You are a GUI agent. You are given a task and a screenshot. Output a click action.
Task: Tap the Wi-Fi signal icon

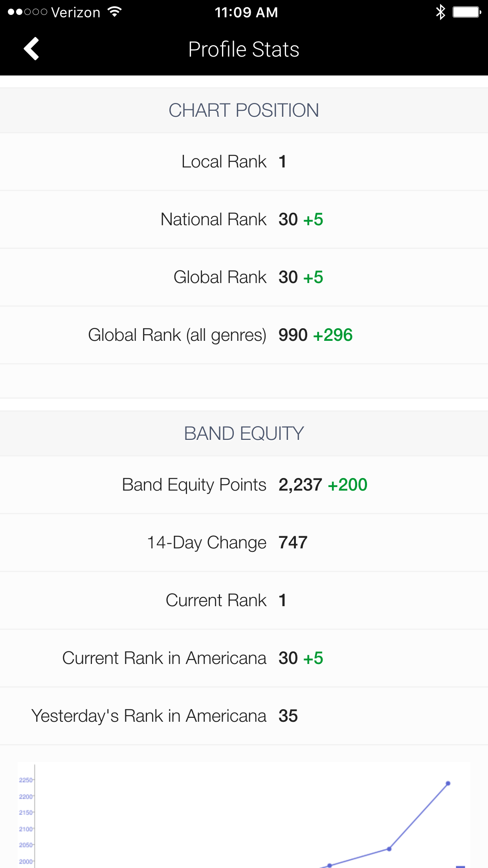coord(114,12)
